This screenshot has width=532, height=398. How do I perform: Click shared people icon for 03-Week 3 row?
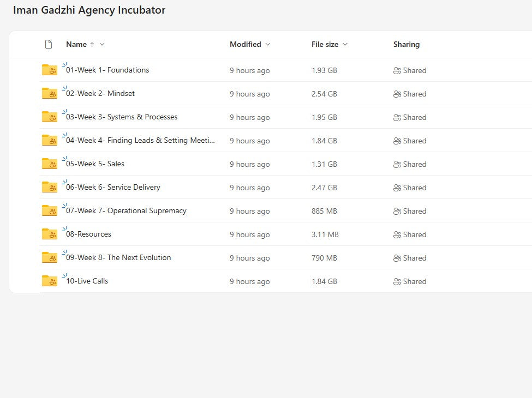tap(397, 117)
